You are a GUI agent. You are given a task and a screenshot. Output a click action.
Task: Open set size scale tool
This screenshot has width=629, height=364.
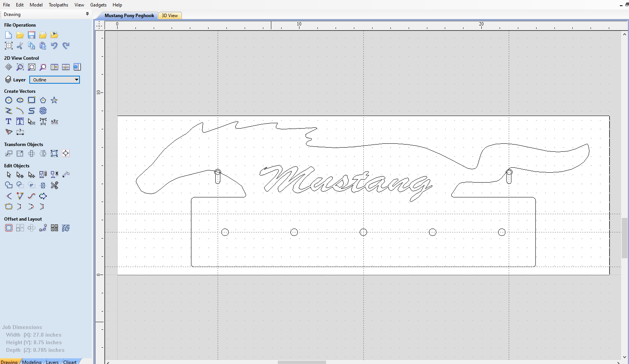point(20,153)
